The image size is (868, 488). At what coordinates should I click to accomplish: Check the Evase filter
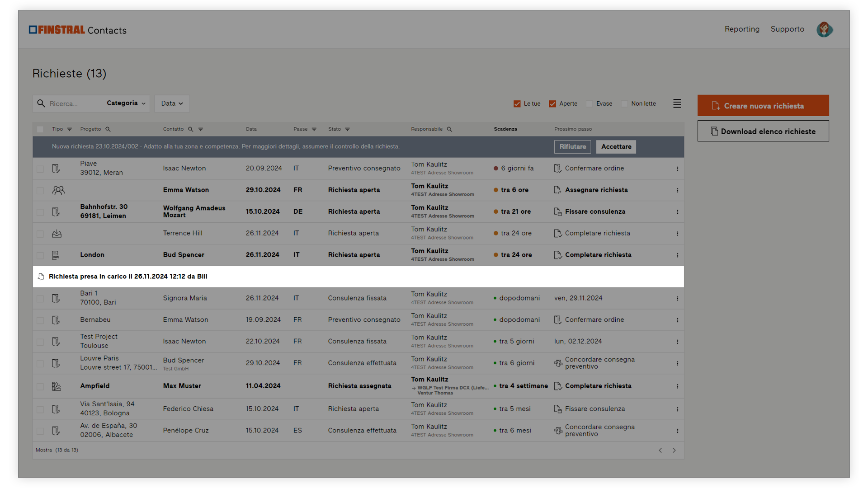[589, 104]
